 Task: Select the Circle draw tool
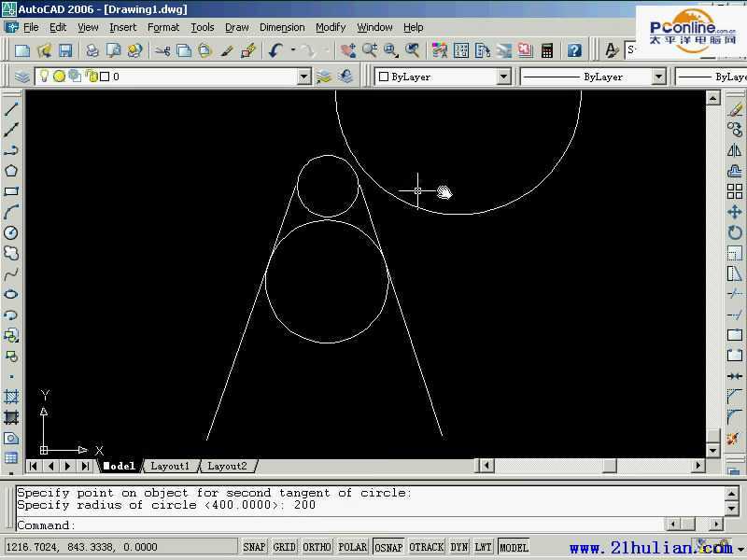11,232
